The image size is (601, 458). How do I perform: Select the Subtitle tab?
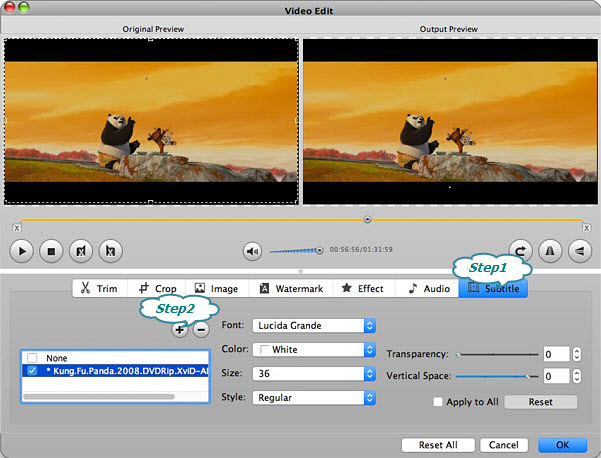(x=493, y=288)
